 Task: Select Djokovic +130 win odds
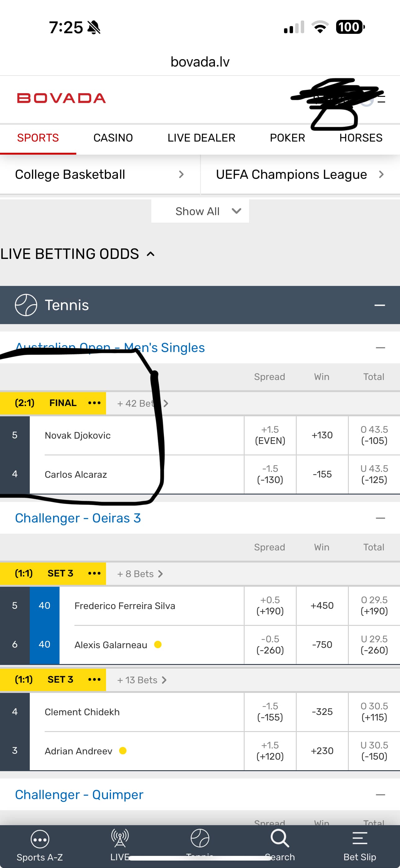click(x=322, y=435)
